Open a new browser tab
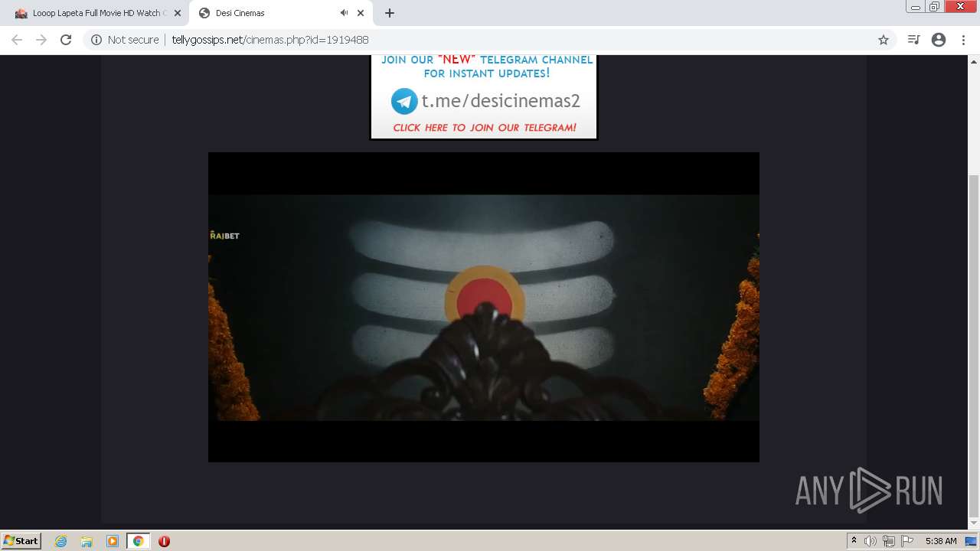 click(x=389, y=13)
